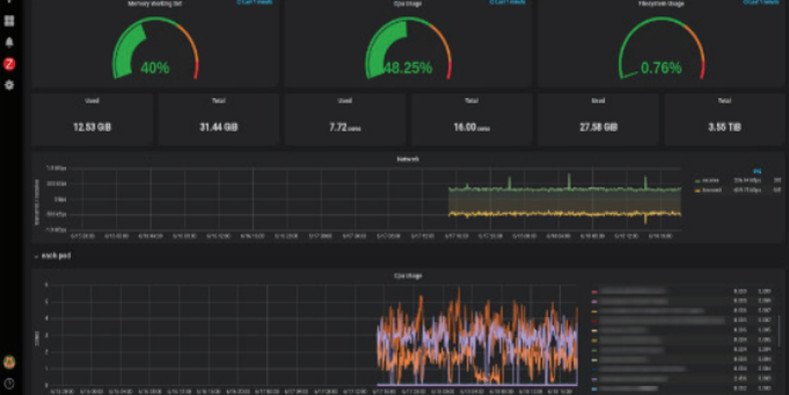Viewport: 789px width, 395px height.
Task: Collapse the 'each pod' row
Action: [x=36, y=256]
